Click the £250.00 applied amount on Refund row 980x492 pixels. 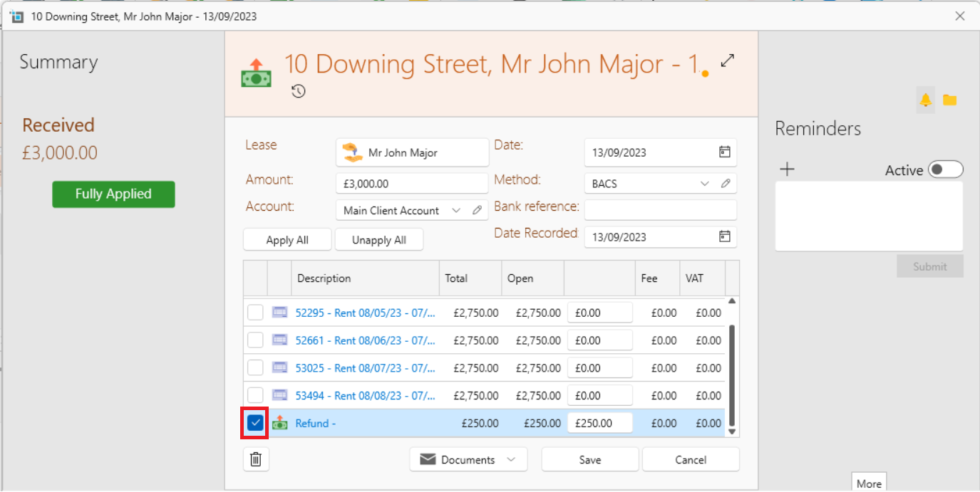pyautogui.click(x=600, y=423)
